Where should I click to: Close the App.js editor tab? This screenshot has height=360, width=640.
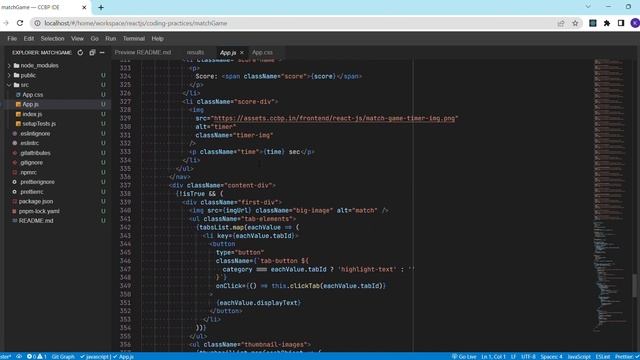pyautogui.click(x=242, y=53)
